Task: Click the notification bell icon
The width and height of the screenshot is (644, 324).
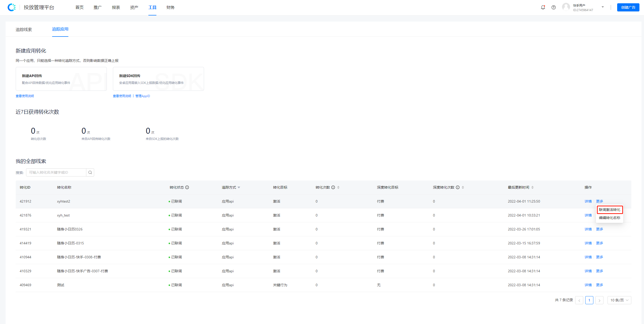Action: tap(543, 7)
